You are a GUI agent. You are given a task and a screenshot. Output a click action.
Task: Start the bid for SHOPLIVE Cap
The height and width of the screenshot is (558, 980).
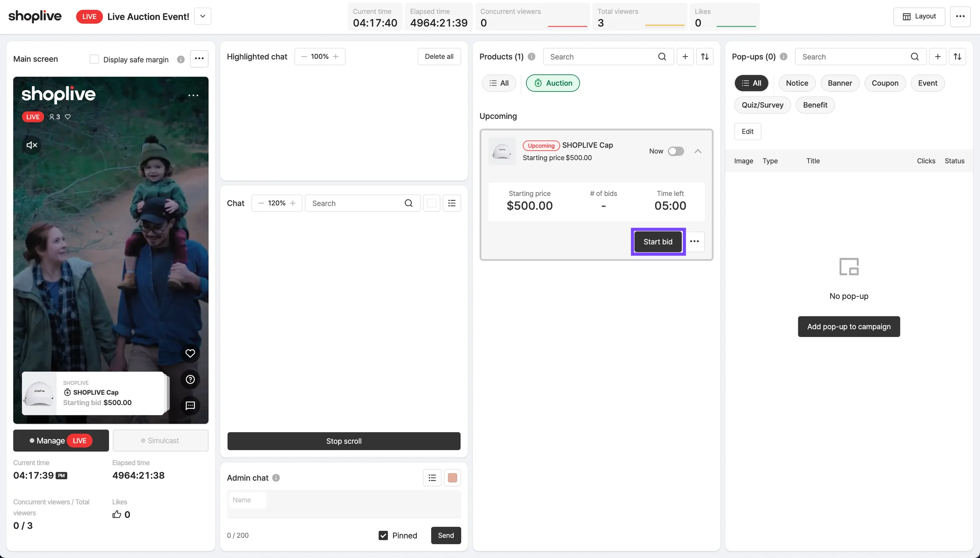click(658, 242)
